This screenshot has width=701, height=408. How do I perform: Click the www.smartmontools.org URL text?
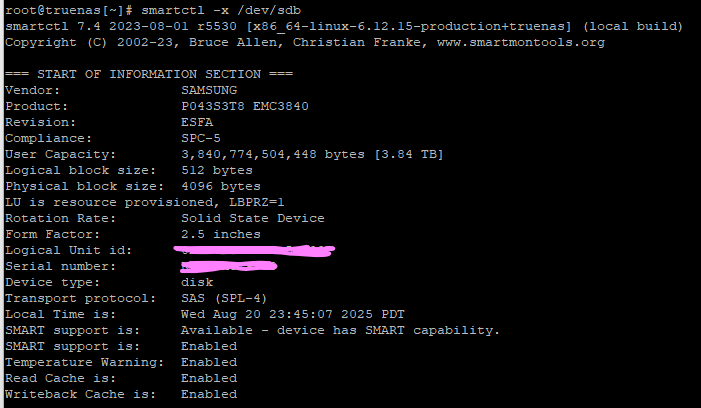click(x=521, y=42)
